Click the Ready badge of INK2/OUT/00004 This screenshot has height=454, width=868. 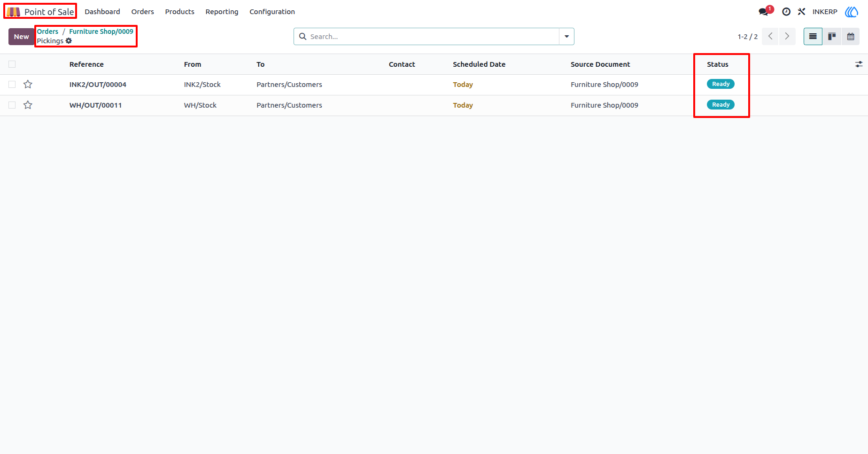pyautogui.click(x=721, y=84)
